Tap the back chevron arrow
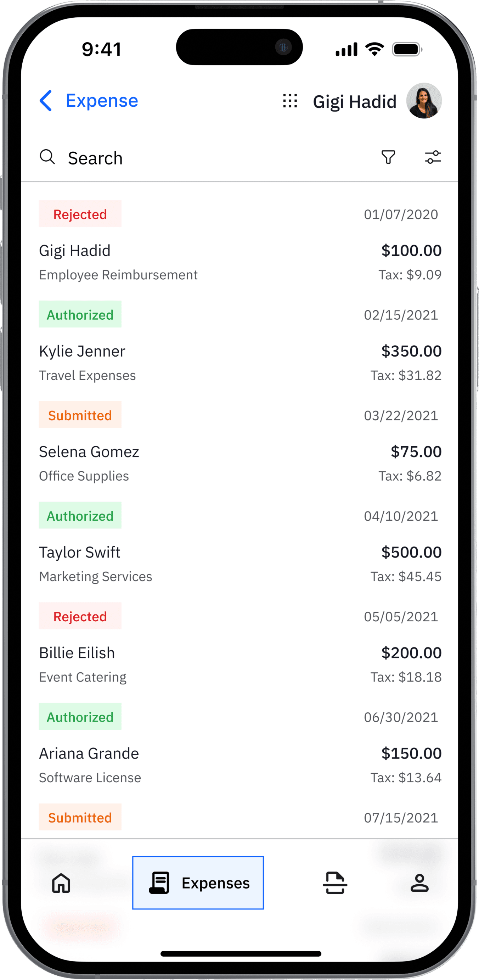 click(46, 101)
